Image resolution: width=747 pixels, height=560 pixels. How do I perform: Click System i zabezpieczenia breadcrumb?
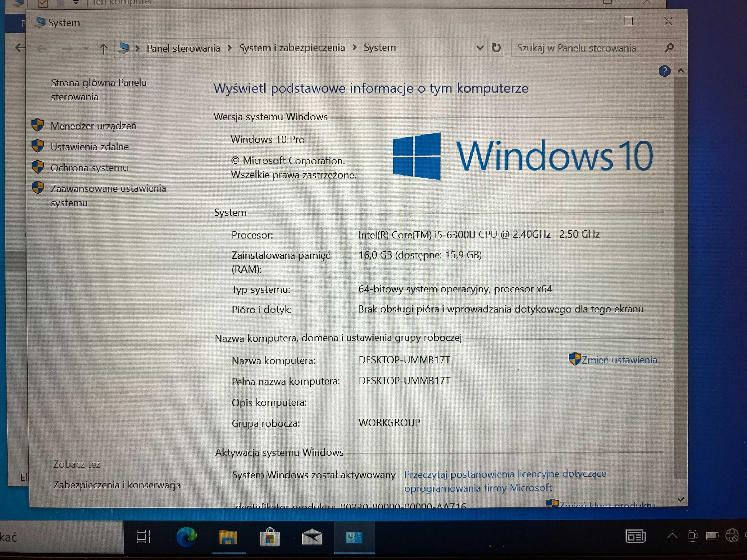[292, 48]
